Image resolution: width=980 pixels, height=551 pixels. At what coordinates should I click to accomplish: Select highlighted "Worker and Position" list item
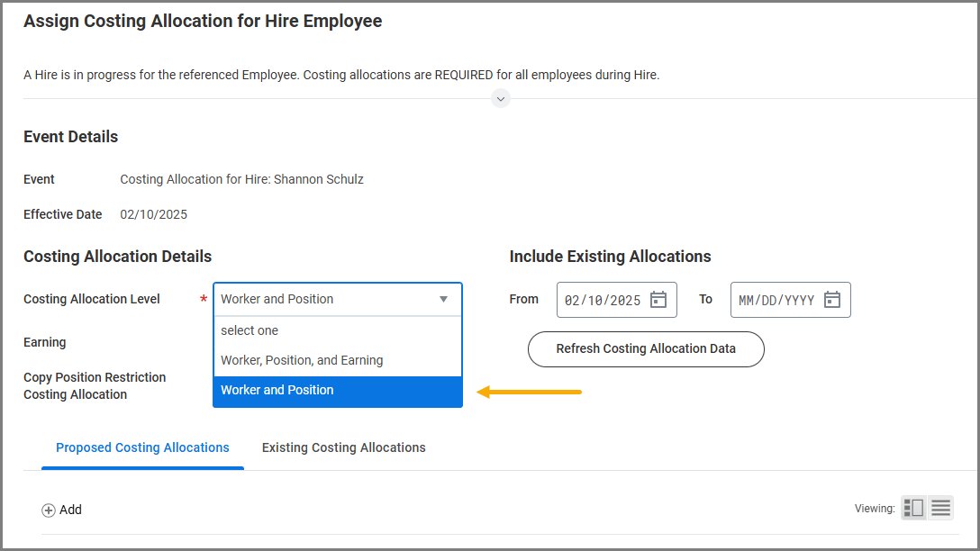(x=277, y=390)
